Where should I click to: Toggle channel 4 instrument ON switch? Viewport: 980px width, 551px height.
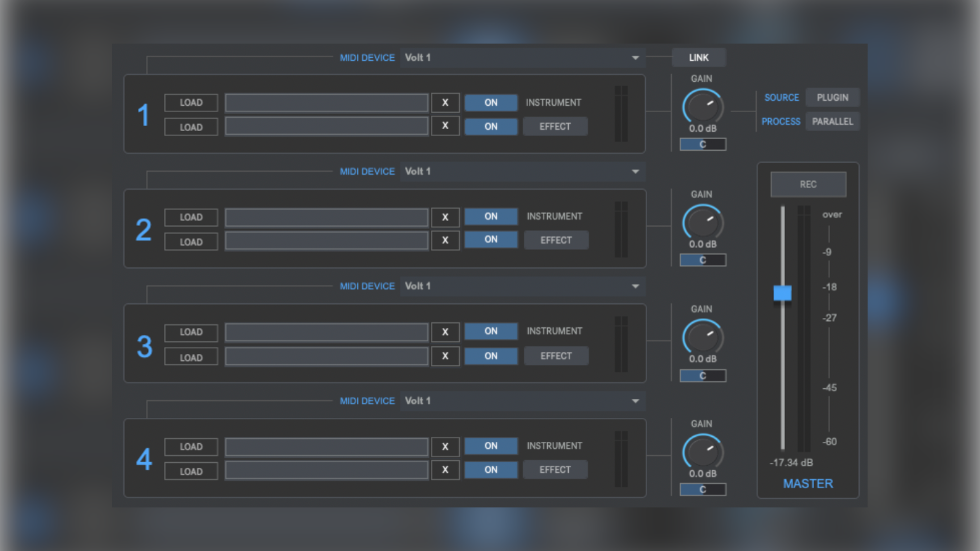pos(490,445)
